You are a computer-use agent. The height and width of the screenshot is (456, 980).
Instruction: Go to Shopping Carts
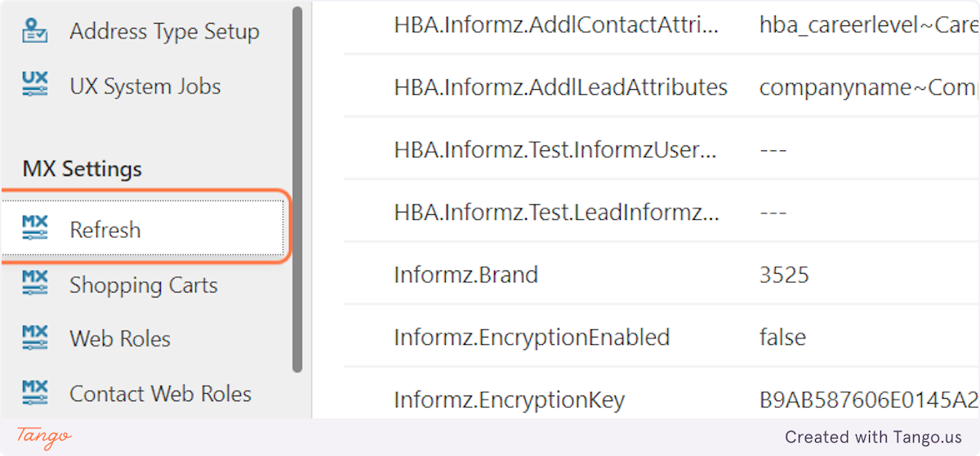point(143,285)
